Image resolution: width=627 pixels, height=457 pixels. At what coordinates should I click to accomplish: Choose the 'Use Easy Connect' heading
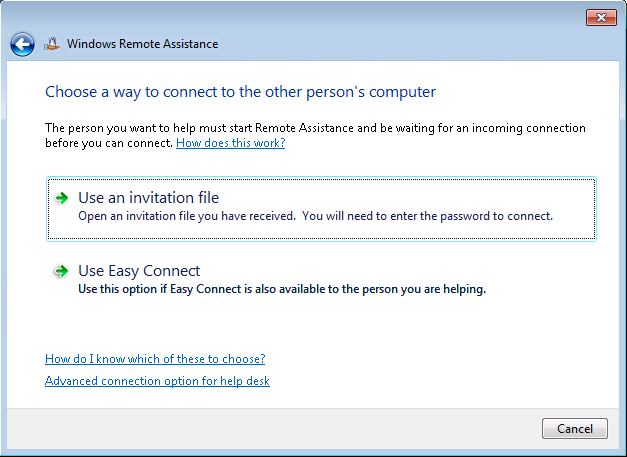point(139,271)
